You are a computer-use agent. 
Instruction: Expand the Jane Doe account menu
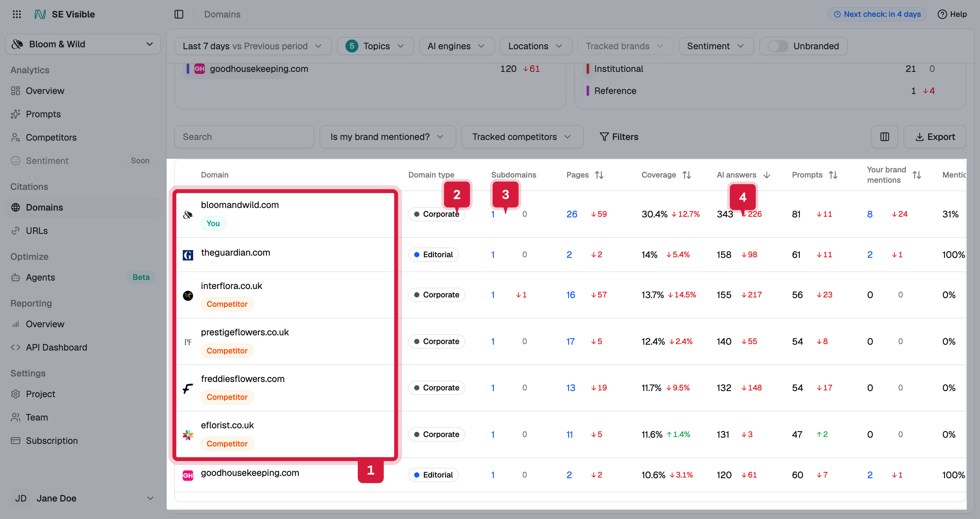83,499
